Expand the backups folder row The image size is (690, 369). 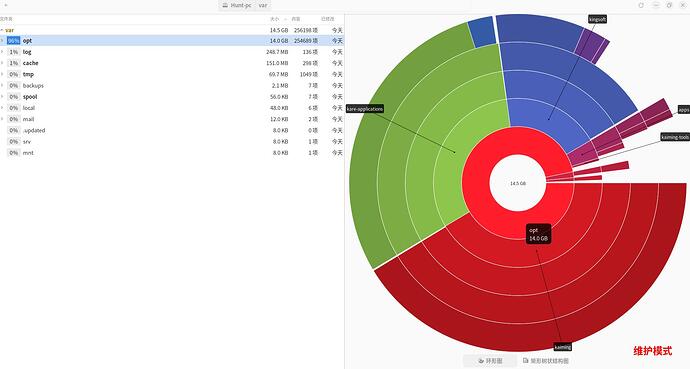click(x=2, y=85)
